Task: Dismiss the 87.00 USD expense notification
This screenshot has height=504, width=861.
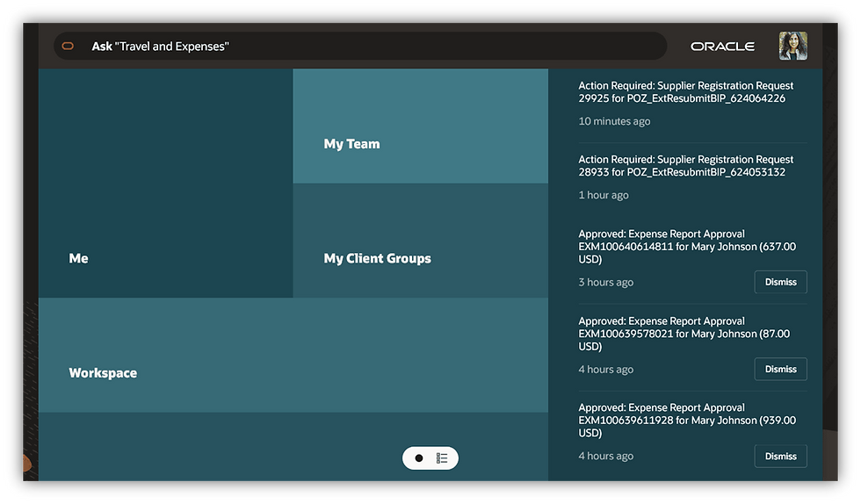Action: (x=780, y=369)
